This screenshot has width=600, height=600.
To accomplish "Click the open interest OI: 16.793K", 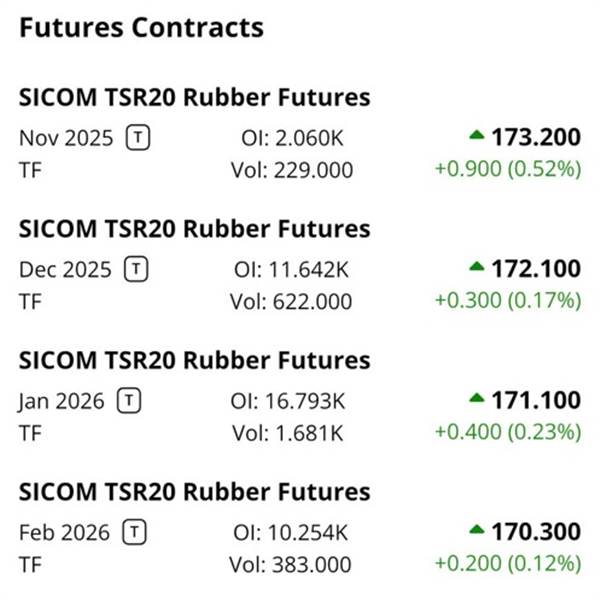I will (x=289, y=401).
